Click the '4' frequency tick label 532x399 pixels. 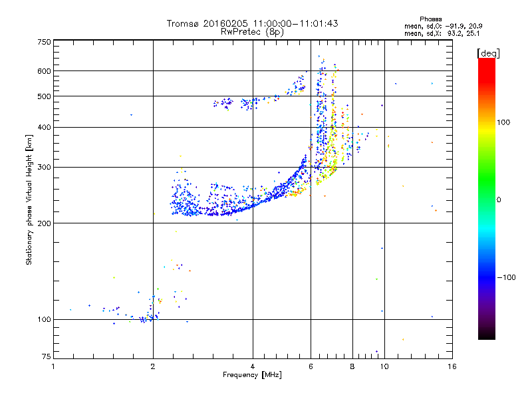[253, 366]
